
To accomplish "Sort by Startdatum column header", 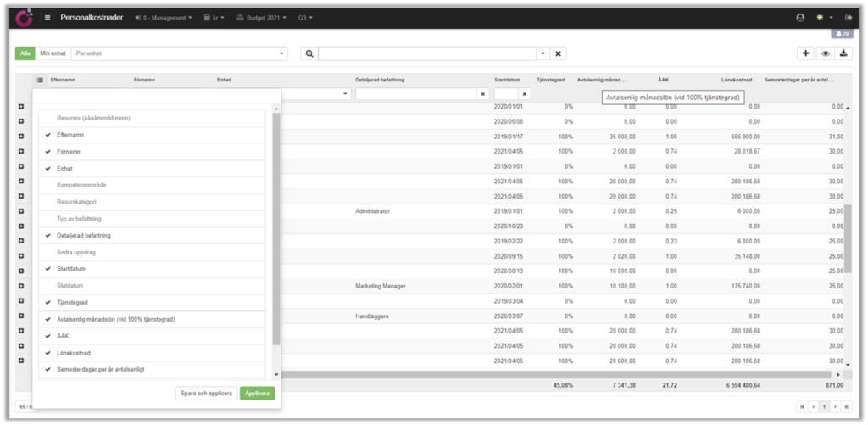I will [x=507, y=81].
